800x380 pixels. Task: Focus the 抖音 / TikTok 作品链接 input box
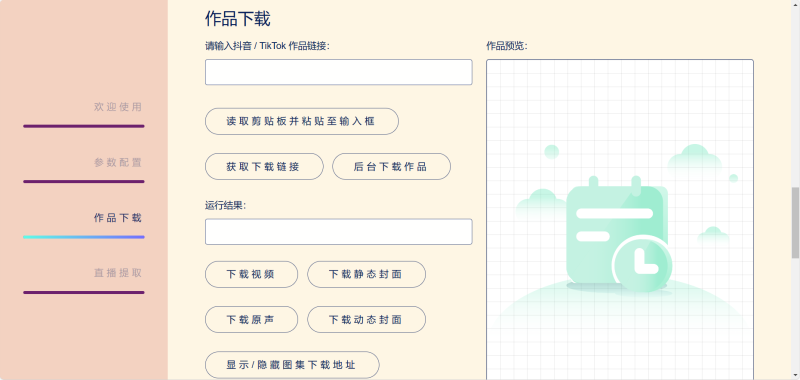pos(339,72)
